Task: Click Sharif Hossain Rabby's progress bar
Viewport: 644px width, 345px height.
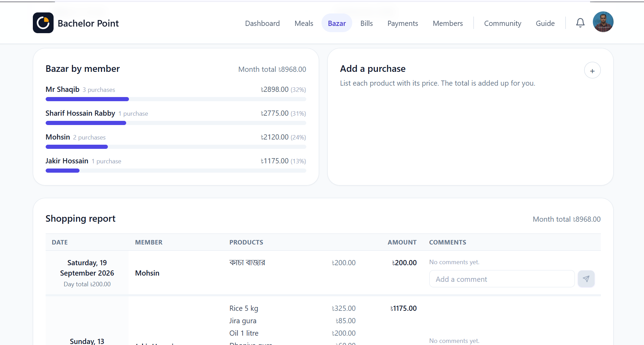Action: point(176,123)
